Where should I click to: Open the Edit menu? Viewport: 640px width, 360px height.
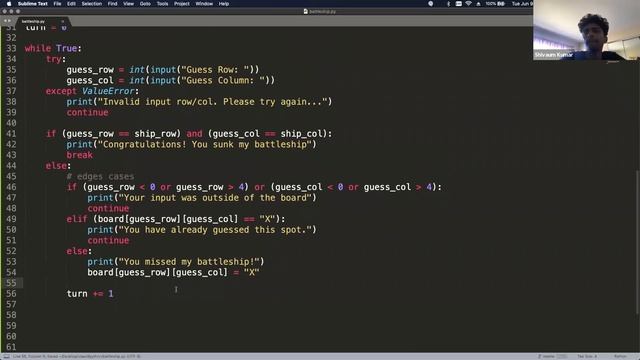tap(71, 4)
